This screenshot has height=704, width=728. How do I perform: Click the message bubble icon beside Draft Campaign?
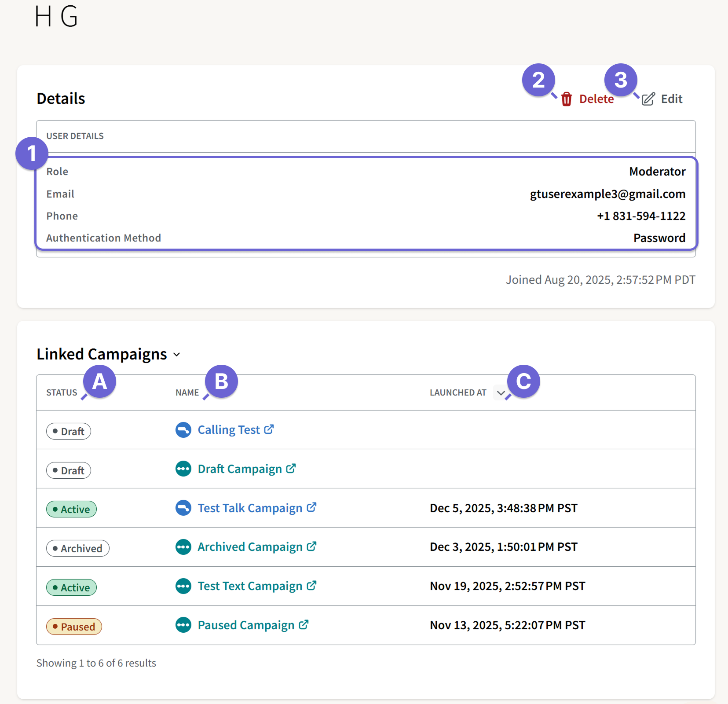coord(183,469)
